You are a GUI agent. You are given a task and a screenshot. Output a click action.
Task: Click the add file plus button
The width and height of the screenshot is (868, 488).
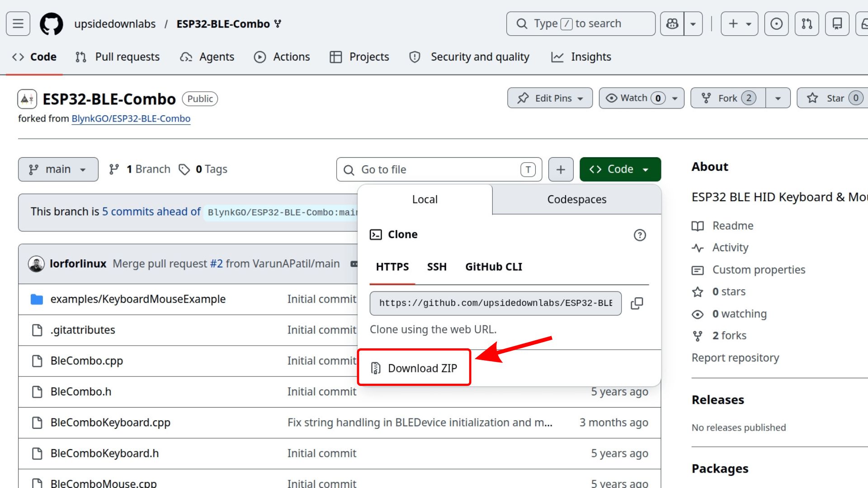click(561, 169)
